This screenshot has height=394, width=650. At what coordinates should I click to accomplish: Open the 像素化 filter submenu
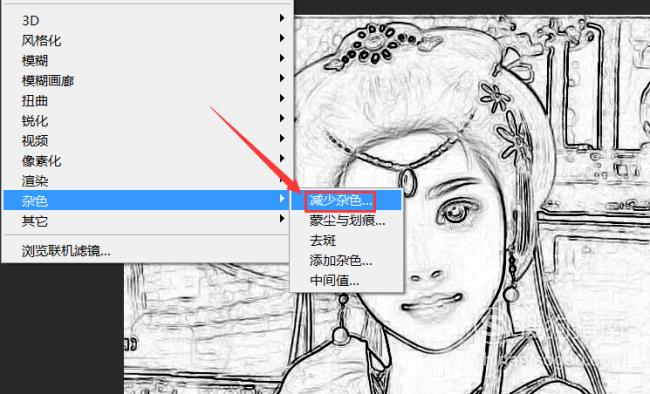tap(146, 161)
